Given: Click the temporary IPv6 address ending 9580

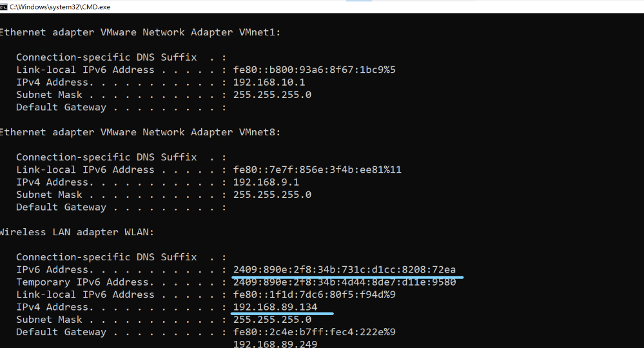Looking at the screenshot, I should pos(344,282).
